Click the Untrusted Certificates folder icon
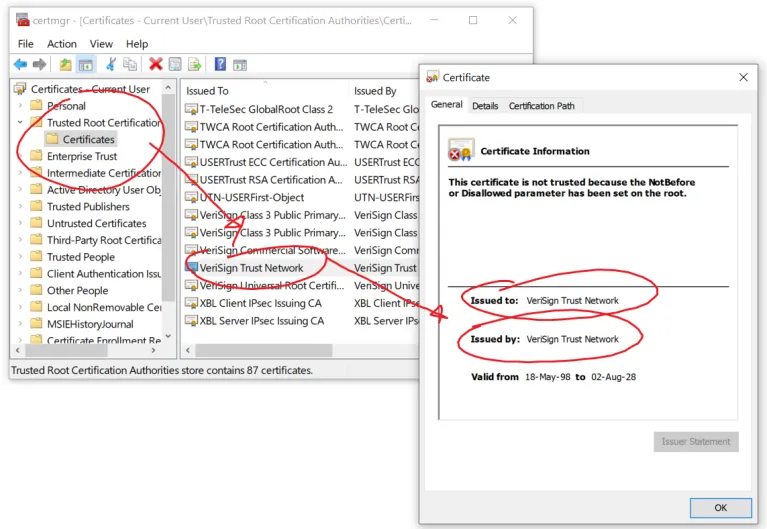The image size is (767, 529). 36,223
